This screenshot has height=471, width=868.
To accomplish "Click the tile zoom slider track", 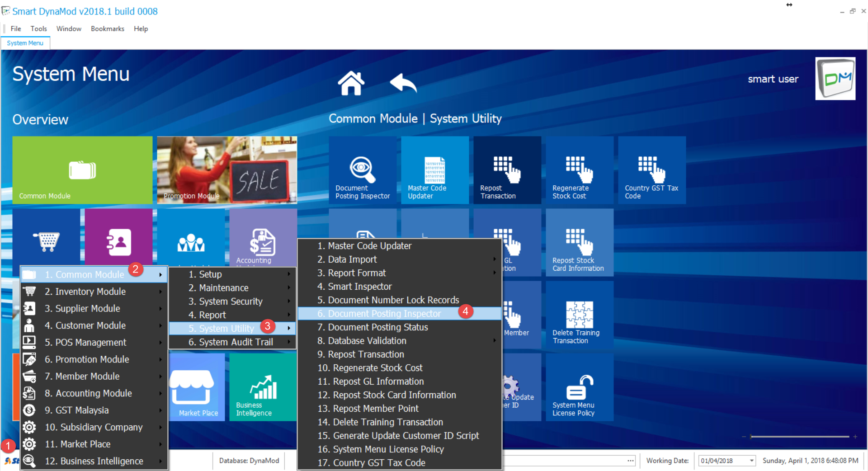I will pos(799,437).
